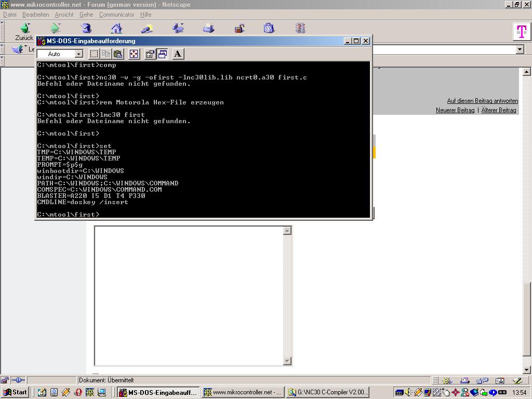Viewport: 532px width, 399px height.
Task: Go to Home page in Netscape
Action: pos(117,28)
